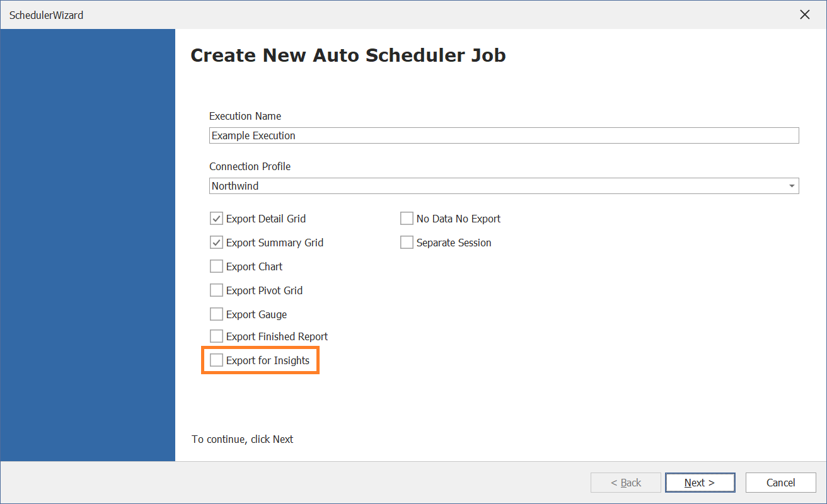827x504 pixels.
Task: Tick the Export Finished Report checkbox
Action: tap(216, 336)
